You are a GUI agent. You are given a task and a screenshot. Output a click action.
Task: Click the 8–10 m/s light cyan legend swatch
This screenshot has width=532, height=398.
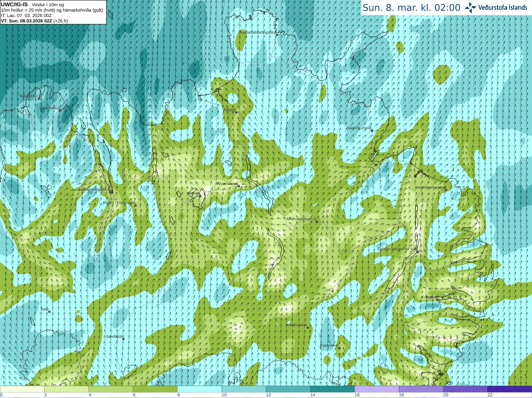199,389
